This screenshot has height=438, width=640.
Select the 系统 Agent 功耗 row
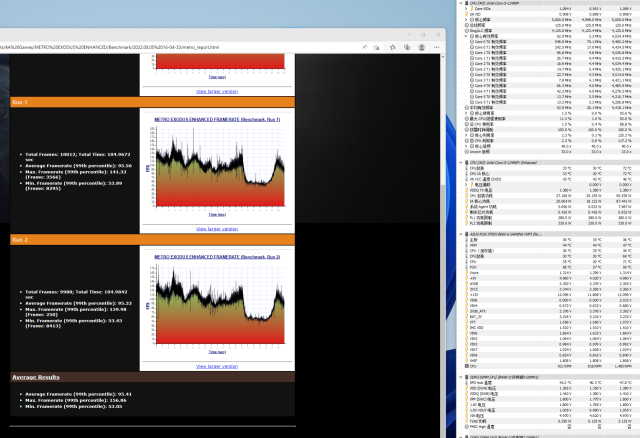pos(549,207)
